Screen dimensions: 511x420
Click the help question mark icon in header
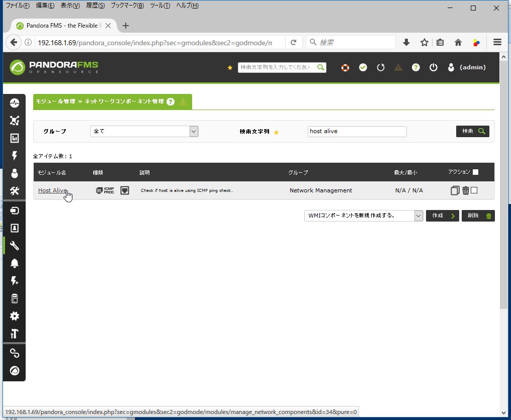(x=415, y=67)
